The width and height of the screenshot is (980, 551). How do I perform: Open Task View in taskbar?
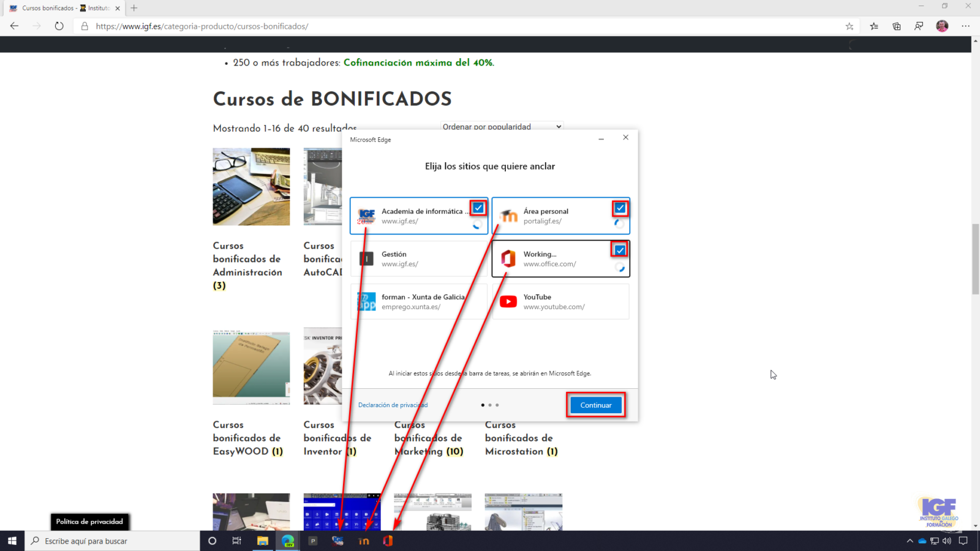(x=236, y=541)
